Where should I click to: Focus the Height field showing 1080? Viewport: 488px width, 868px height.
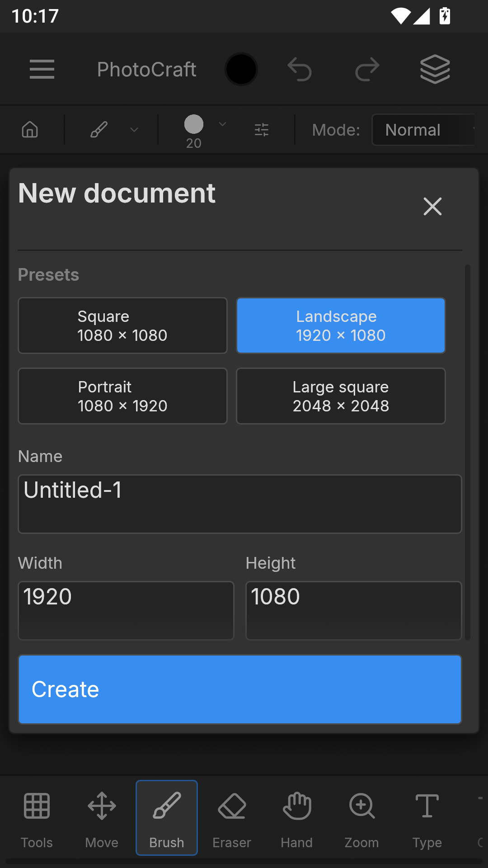[x=354, y=611]
